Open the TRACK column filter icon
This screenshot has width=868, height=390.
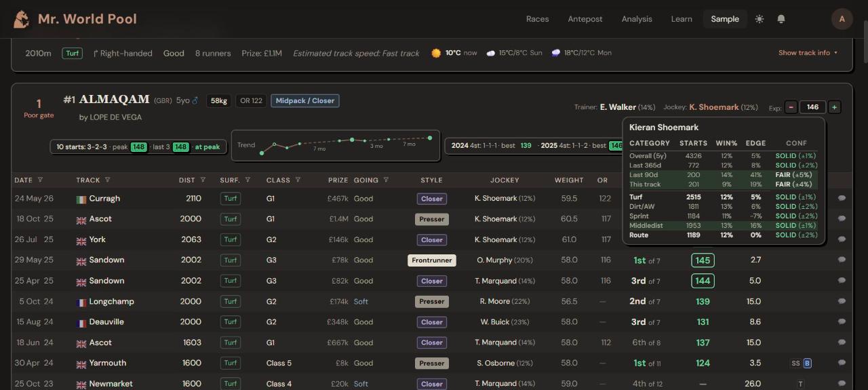(x=107, y=180)
